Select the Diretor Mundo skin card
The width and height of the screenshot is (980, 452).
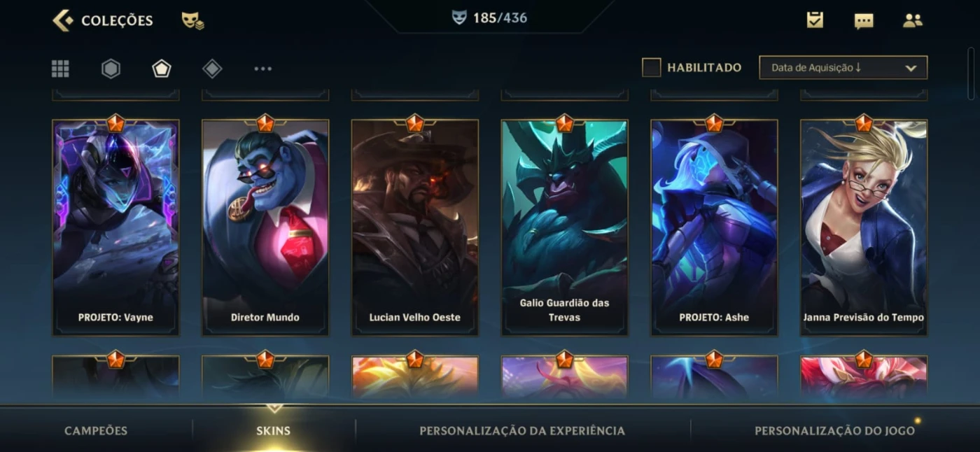click(x=265, y=227)
